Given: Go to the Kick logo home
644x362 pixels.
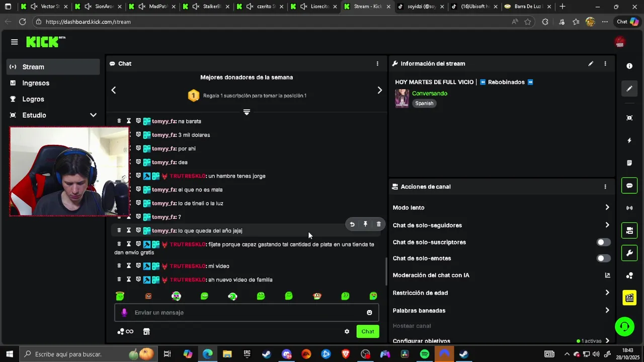Looking at the screenshot, I should [x=46, y=42].
